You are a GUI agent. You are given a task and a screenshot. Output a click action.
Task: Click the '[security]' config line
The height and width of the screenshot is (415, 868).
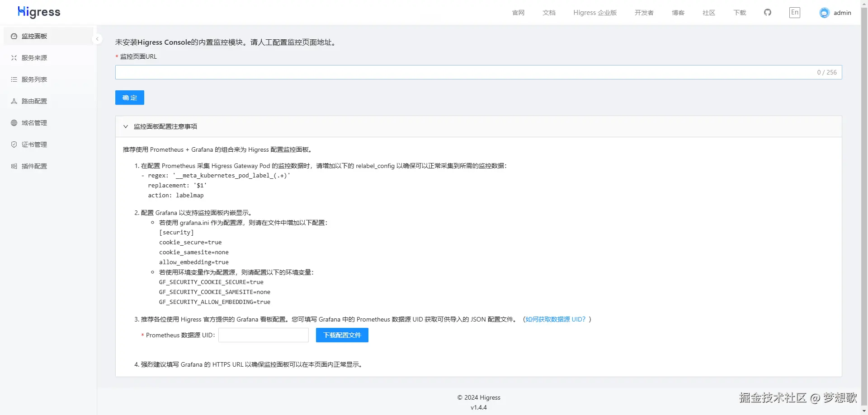(176, 233)
